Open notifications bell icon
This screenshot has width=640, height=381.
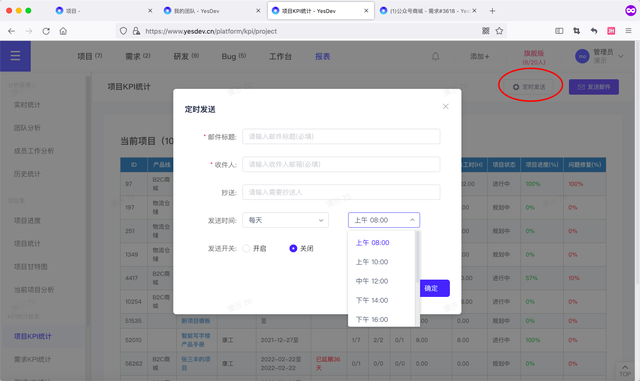[436, 56]
